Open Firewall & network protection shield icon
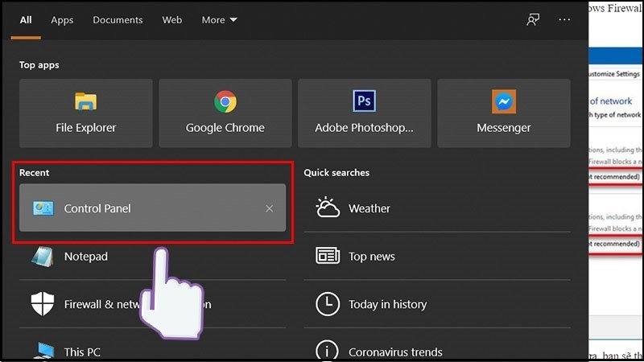Image resolution: width=644 pixels, height=362 pixels. (x=43, y=304)
